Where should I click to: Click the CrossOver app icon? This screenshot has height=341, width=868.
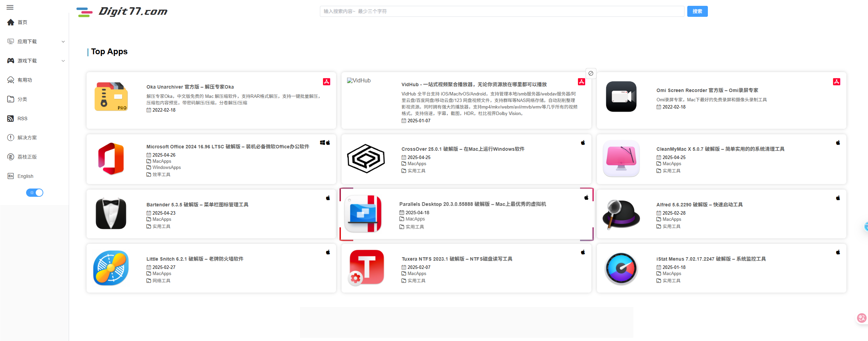[366, 159]
